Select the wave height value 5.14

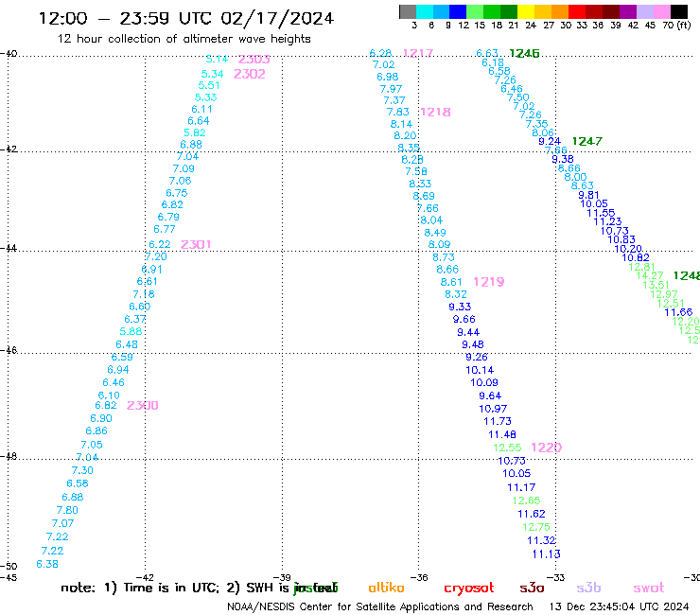click(217, 59)
